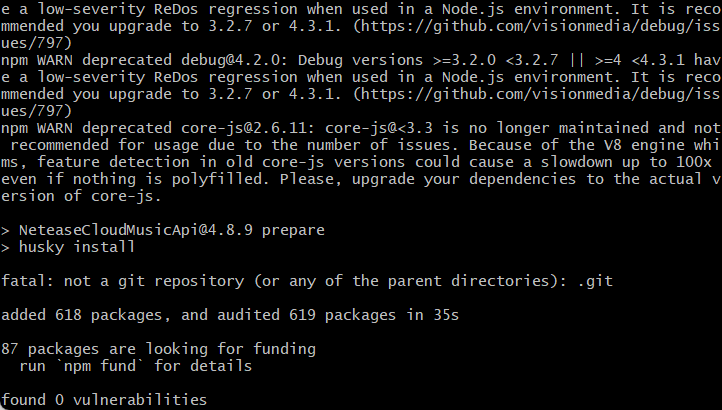Click the 'found 0 vulnerabilities' line
722x410 pixels.
[104, 399]
